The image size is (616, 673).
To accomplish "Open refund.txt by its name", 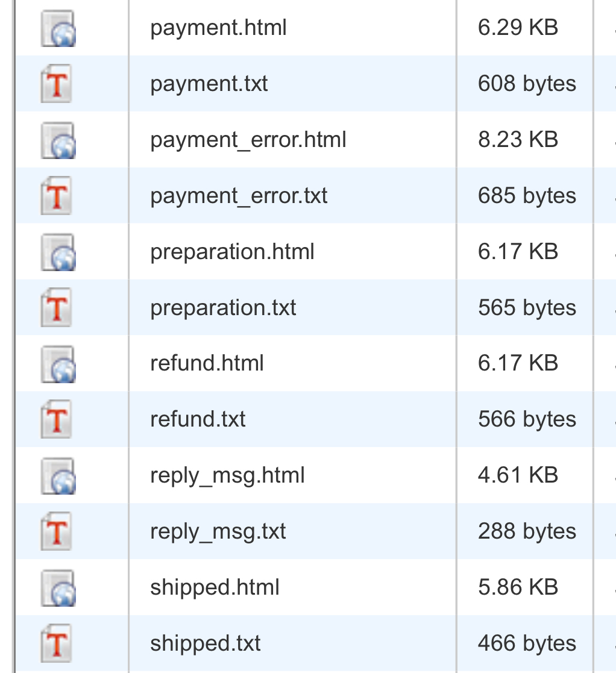I will click(198, 419).
